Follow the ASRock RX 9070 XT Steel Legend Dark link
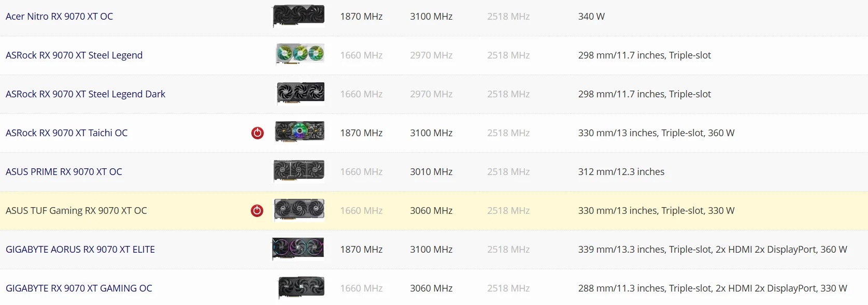This screenshot has width=868, height=305. (86, 94)
